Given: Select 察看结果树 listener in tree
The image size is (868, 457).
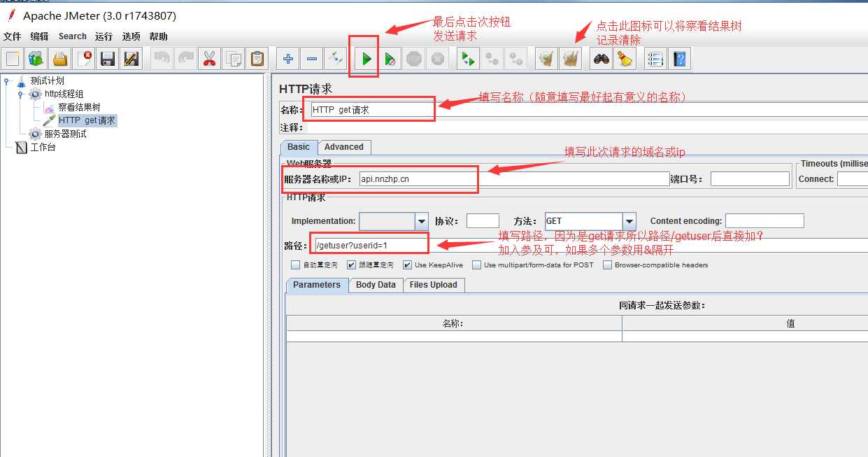Looking at the screenshot, I should click(79, 108).
